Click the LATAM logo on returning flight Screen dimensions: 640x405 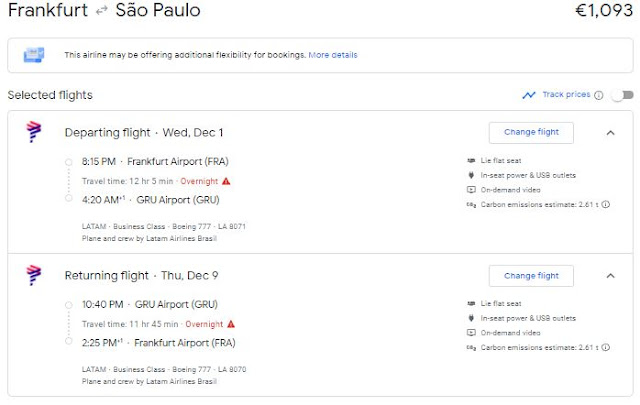(x=35, y=275)
